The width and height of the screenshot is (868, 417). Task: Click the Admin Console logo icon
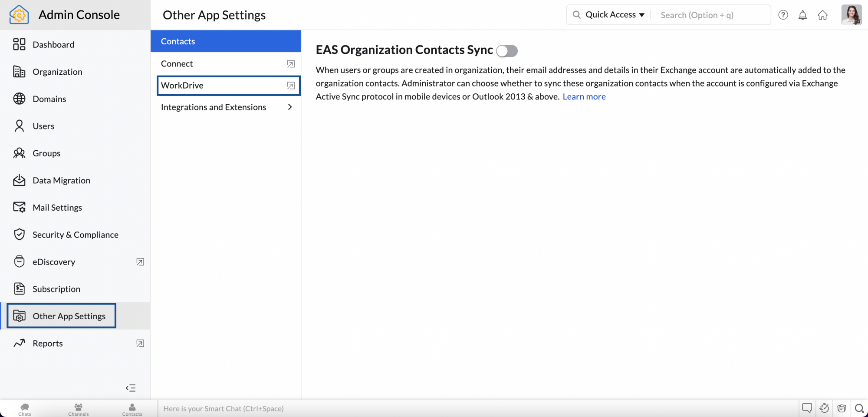click(19, 15)
